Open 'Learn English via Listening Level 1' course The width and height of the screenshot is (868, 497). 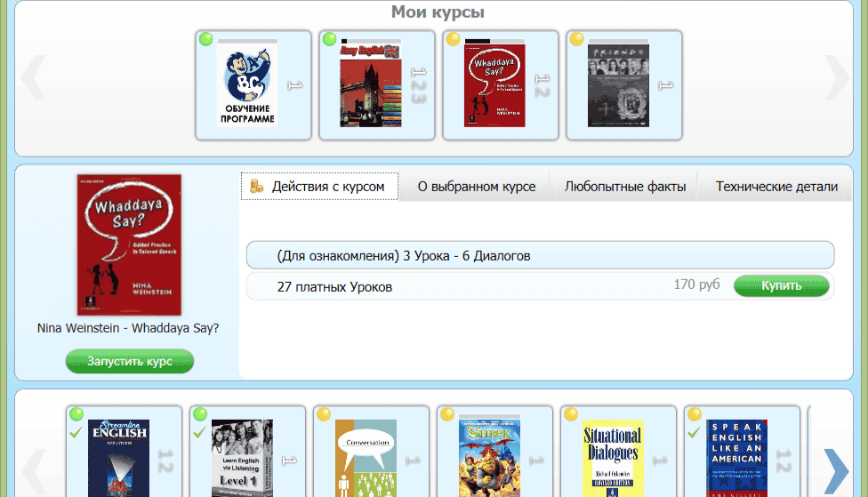tap(247, 452)
